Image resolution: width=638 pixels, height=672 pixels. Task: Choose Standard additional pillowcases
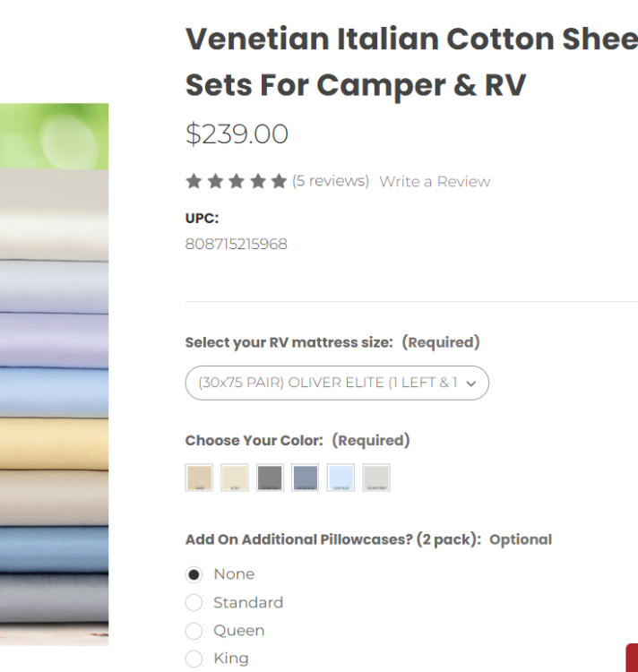coord(194,603)
